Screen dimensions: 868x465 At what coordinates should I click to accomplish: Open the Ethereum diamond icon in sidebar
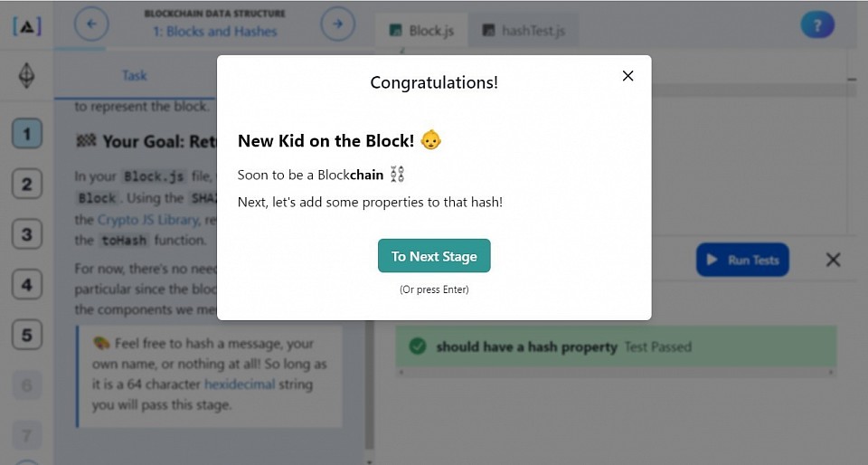point(26,75)
